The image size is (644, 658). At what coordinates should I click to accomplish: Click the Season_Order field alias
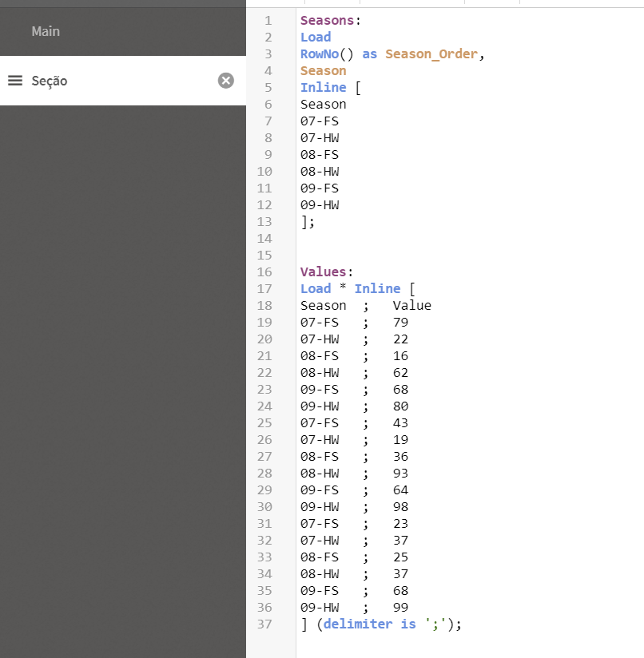click(431, 54)
